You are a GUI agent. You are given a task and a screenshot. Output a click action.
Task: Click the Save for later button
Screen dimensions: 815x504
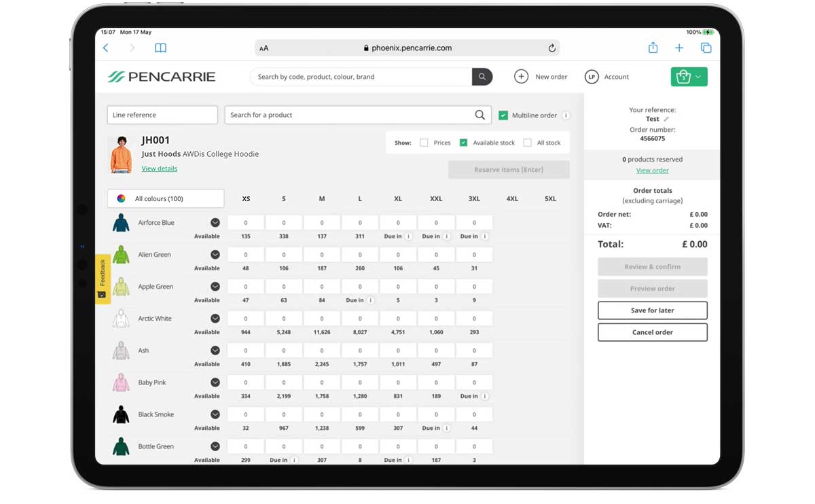pyautogui.click(x=653, y=310)
